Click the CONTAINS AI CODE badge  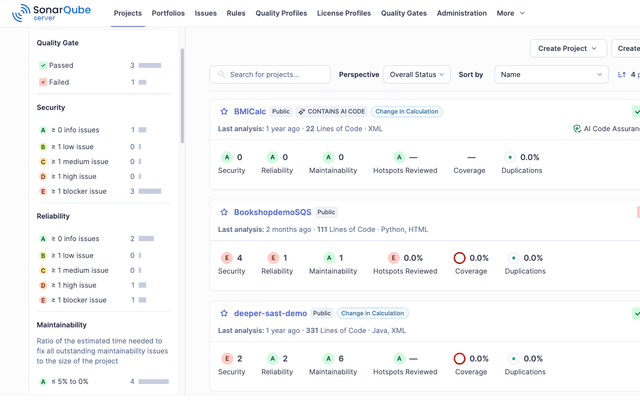coord(331,111)
